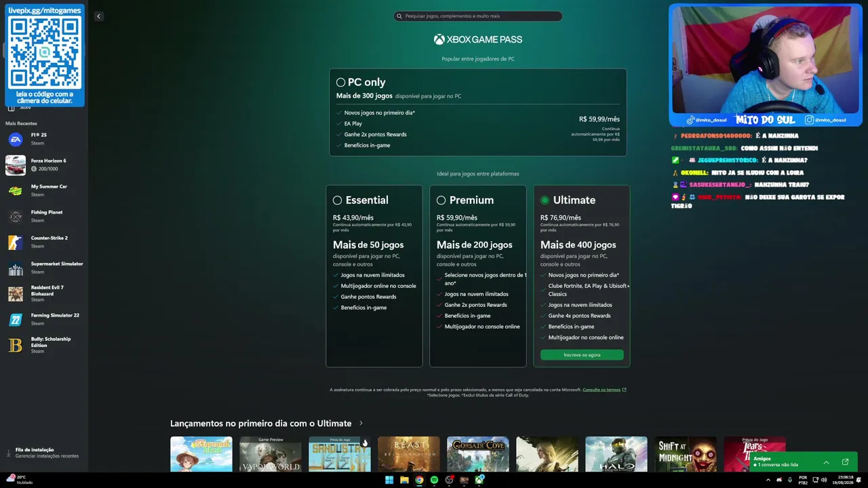868x488 pixels.
Task: Open the Windows Start menu
Action: click(389, 480)
